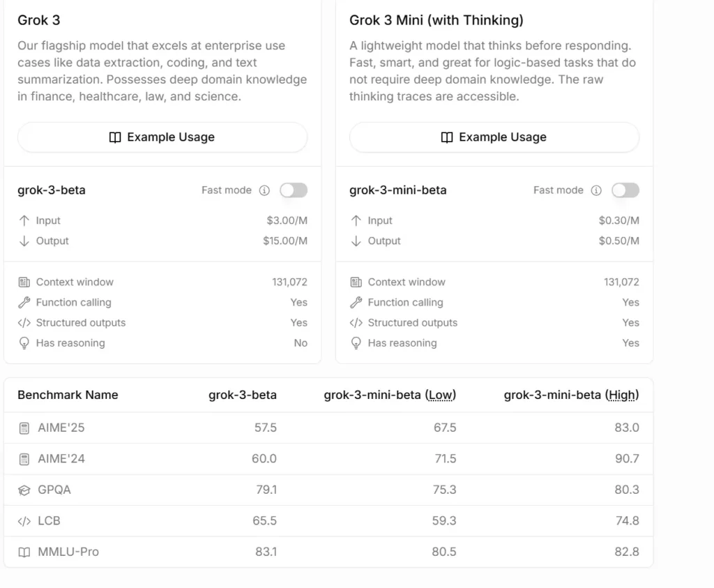Select the AIME'24 benchmark row
This screenshot has height=588, width=714.
pyautogui.click(x=329, y=458)
